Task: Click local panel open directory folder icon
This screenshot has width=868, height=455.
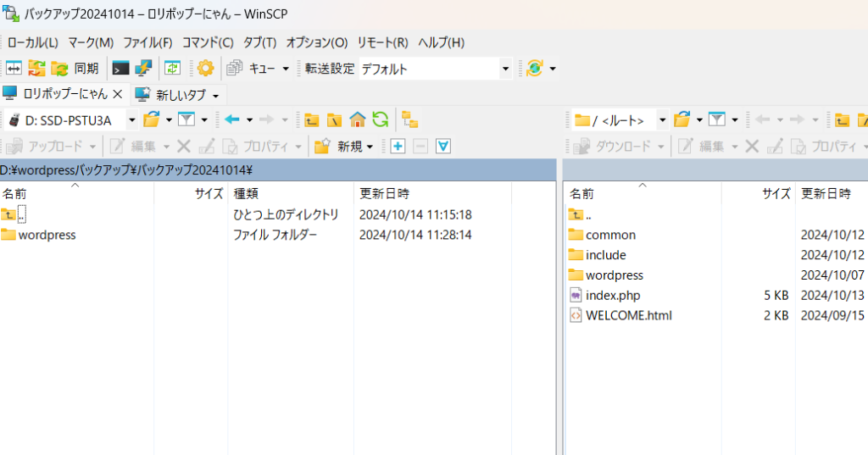Action: (151, 119)
